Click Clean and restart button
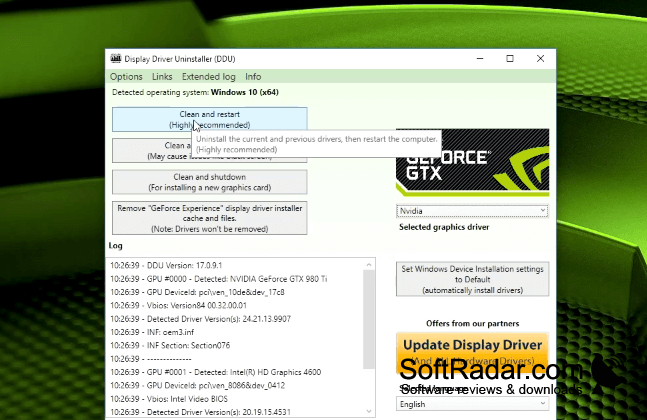Image resolution: width=647 pixels, height=420 pixels. click(x=210, y=119)
